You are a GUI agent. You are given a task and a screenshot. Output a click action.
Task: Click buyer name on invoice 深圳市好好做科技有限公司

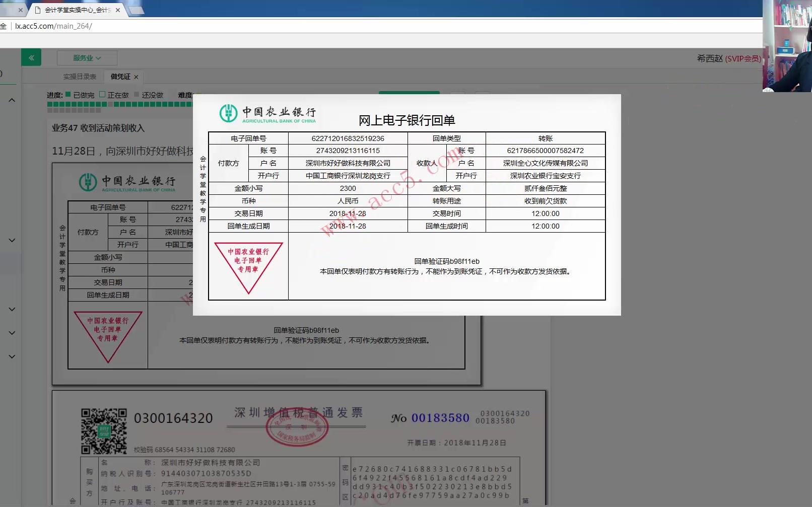[211, 463]
